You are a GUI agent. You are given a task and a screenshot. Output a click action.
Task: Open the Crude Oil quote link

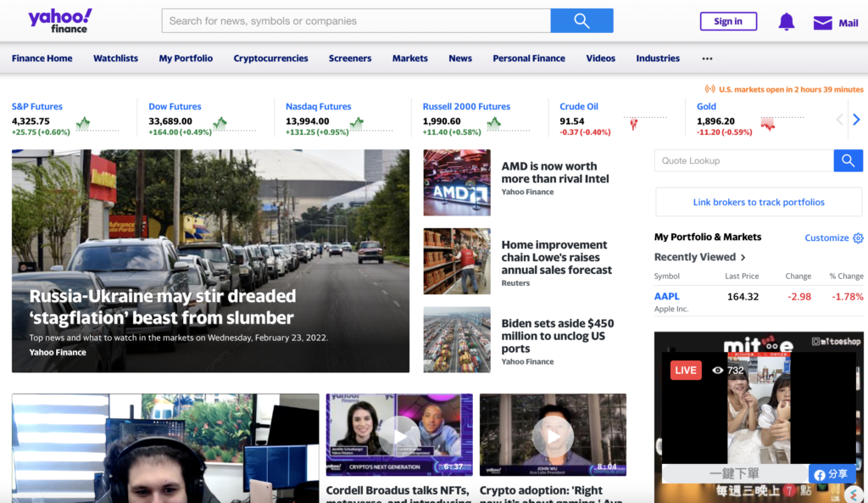578,106
